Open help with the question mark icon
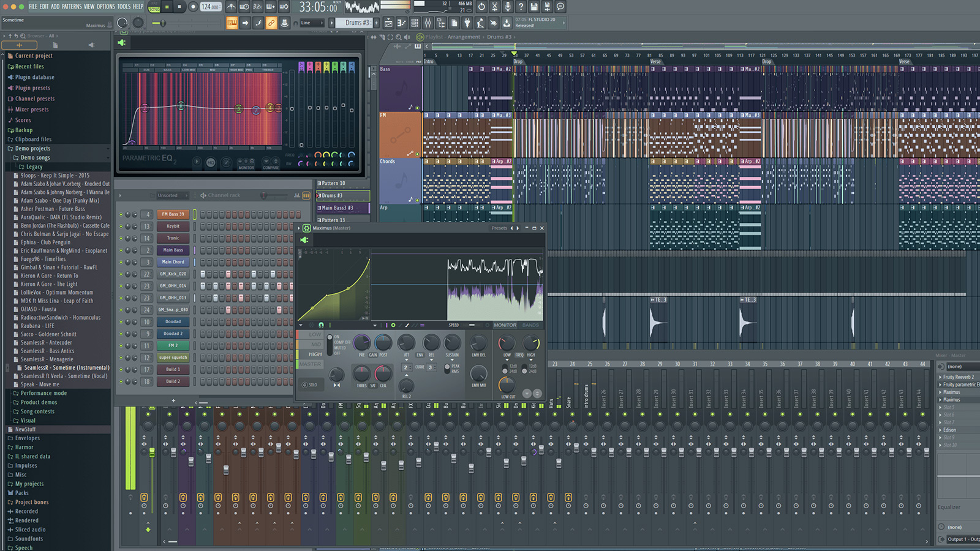Image resolution: width=980 pixels, height=551 pixels. coord(521,7)
